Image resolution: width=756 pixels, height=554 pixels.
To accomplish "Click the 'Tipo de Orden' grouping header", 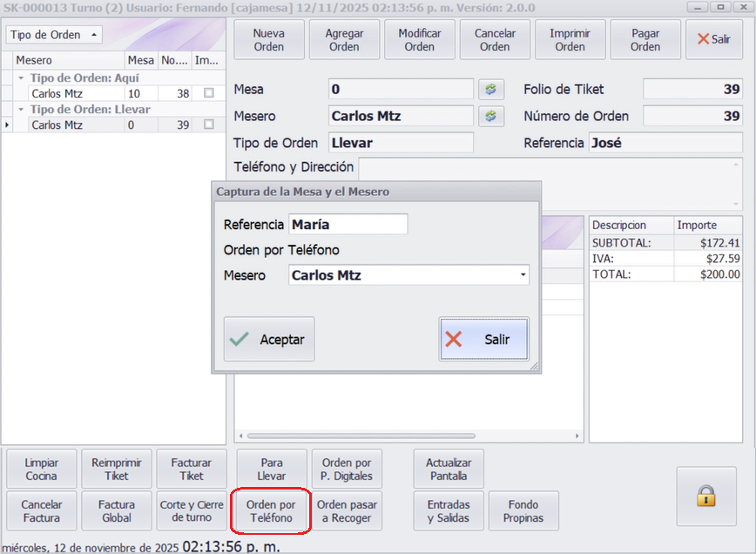I will coord(54,36).
